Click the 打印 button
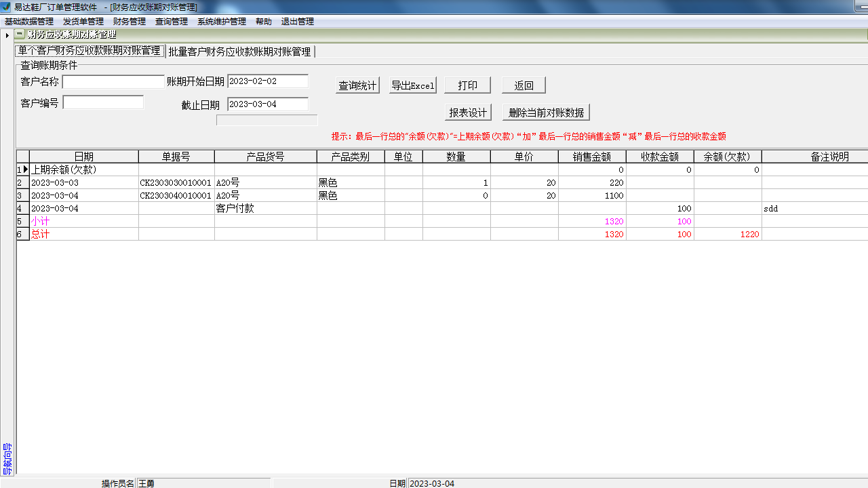Screen dimensions: 868x488 [467, 85]
